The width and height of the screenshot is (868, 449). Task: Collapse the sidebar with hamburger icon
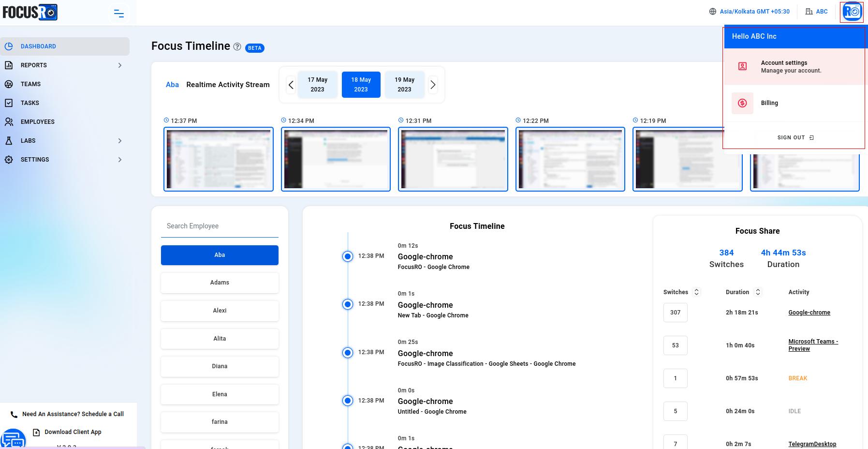(x=119, y=13)
